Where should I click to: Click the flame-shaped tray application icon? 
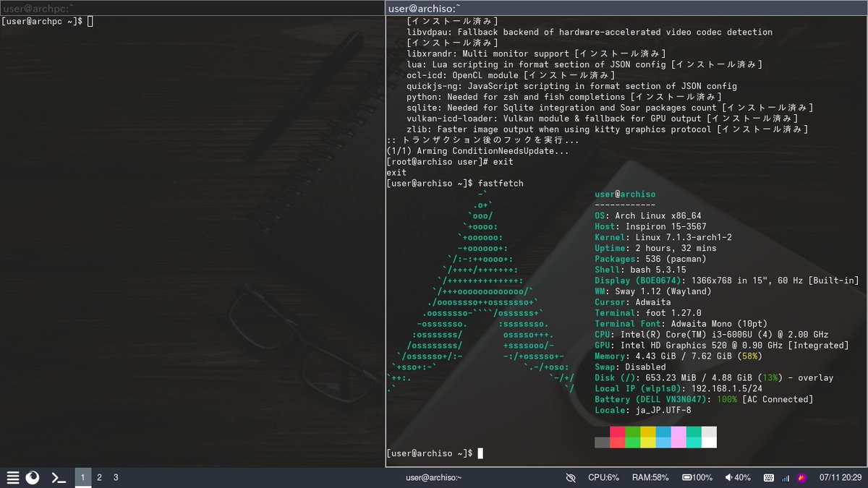[801, 478]
